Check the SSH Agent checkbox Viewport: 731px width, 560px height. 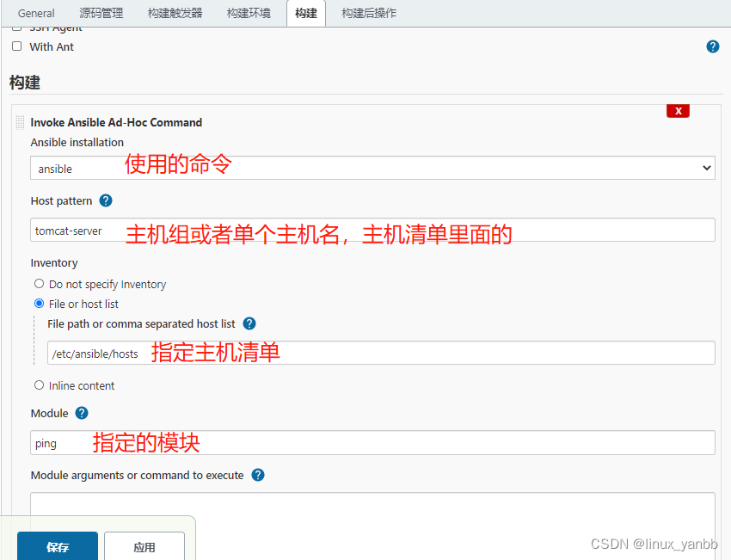pyautogui.click(x=16, y=27)
